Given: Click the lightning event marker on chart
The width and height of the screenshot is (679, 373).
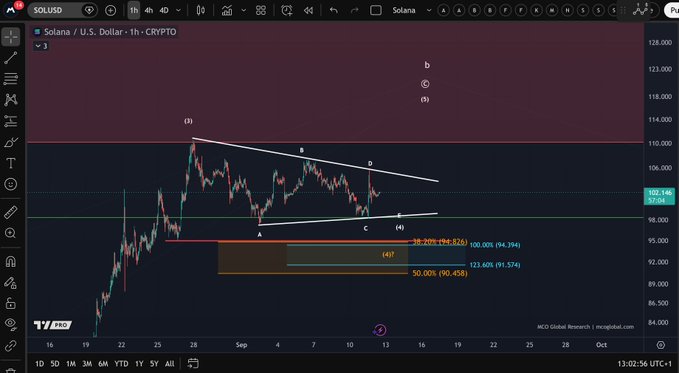Looking at the screenshot, I should tap(380, 331).
